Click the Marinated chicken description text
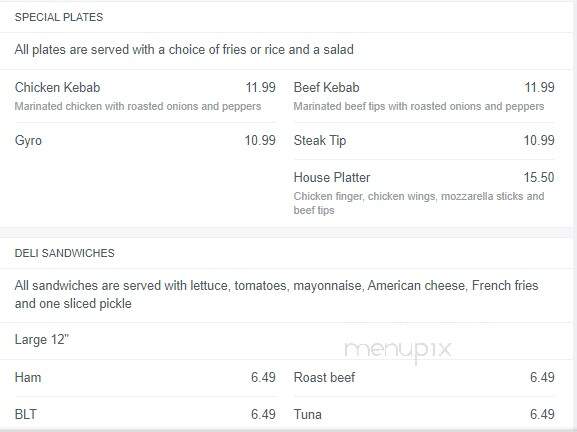 138,106
